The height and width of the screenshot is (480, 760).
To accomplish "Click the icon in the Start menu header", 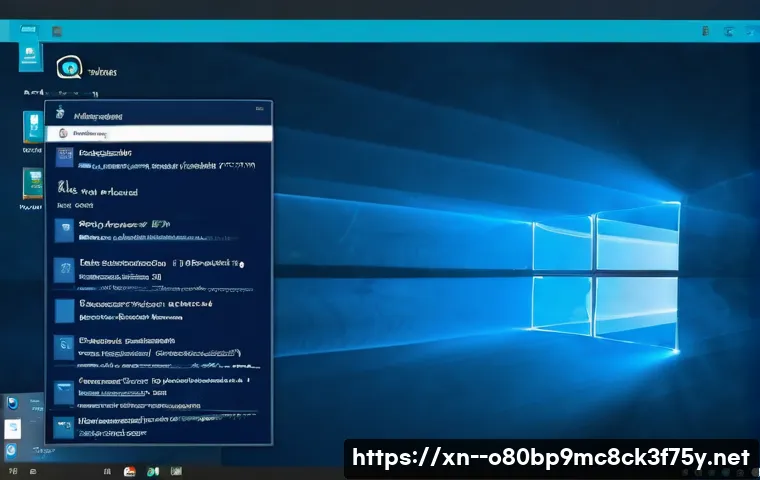I will [61, 112].
